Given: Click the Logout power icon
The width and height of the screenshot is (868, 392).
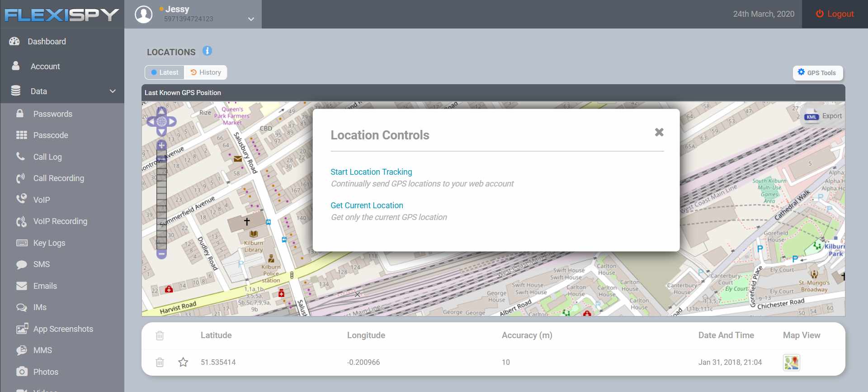Looking at the screenshot, I should pyautogui.click(x=820, y=14).
